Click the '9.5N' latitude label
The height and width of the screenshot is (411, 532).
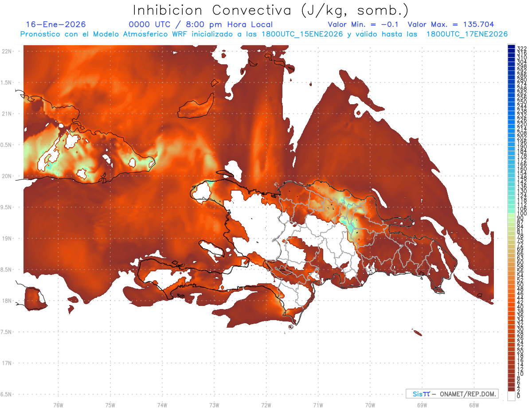point(7,207)
